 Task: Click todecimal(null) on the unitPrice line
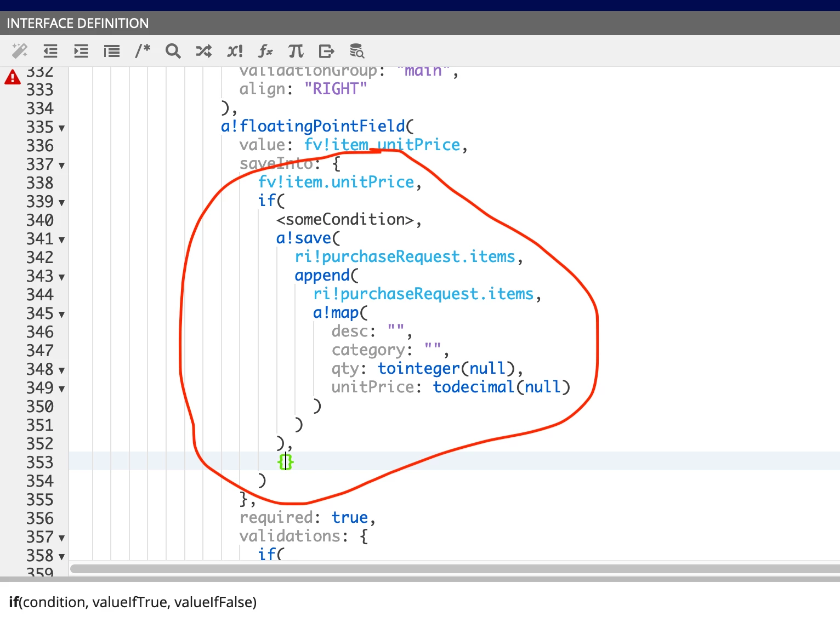[501, 387]
